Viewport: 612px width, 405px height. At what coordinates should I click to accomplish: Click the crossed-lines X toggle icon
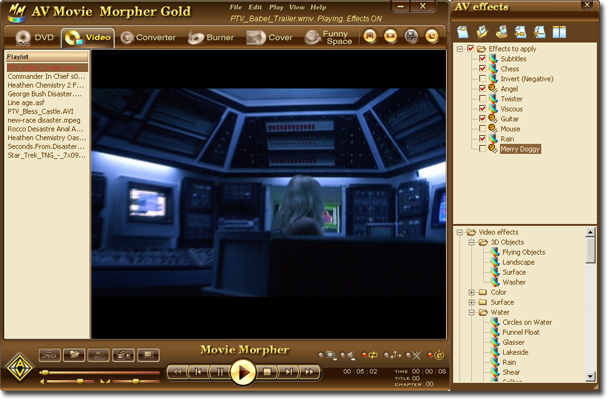pos(416,355)
